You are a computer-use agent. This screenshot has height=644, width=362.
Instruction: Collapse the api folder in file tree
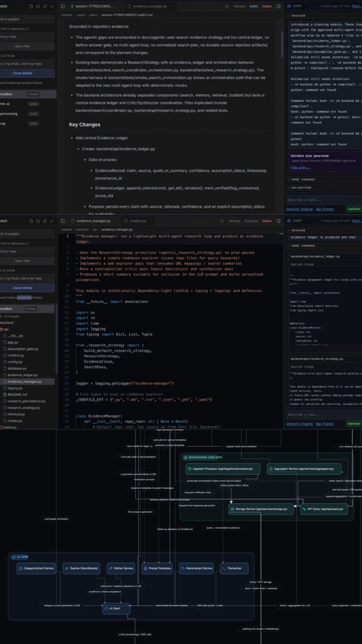click(x=5, y=329)
